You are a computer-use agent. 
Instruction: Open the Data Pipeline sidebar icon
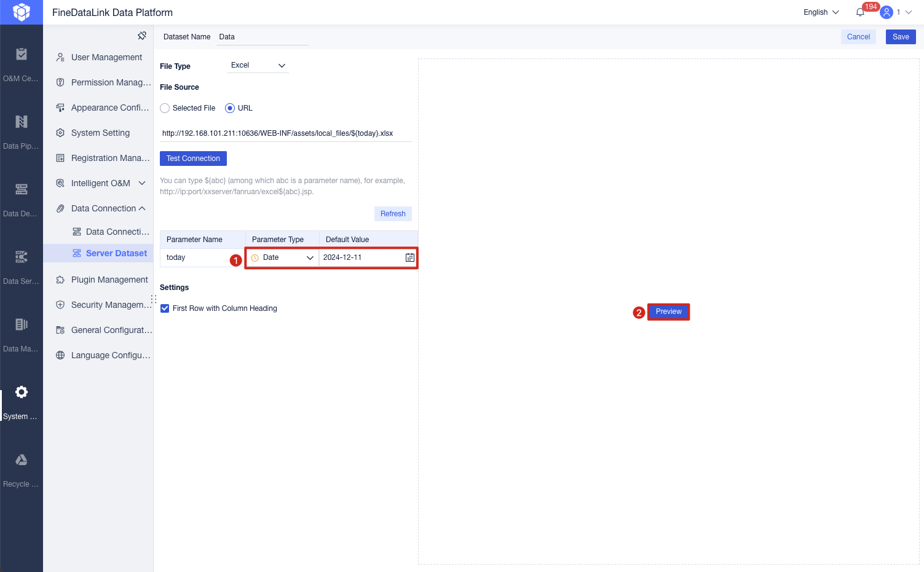pyautogui.click(x=22, y=122)
